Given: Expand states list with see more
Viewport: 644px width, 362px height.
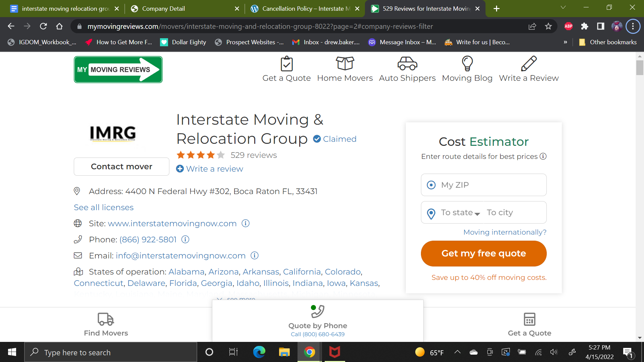Looking at the screenshot, I should coord(236,299).
